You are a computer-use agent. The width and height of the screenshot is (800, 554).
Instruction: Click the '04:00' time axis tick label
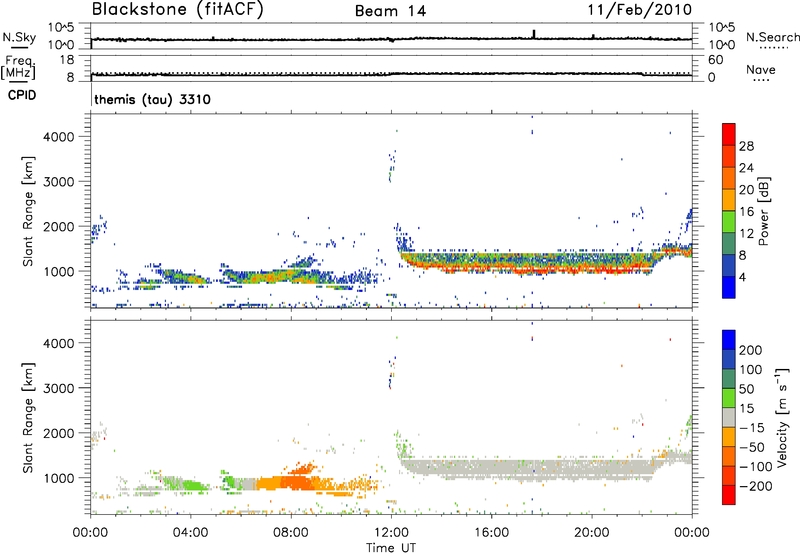tap(191, 533)
